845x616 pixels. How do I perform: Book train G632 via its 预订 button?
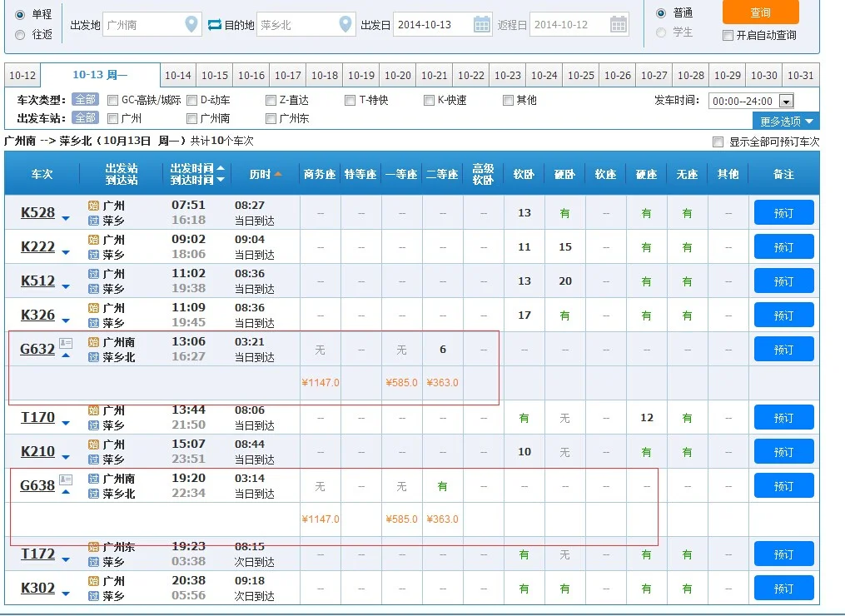click(x=783, y=349)
